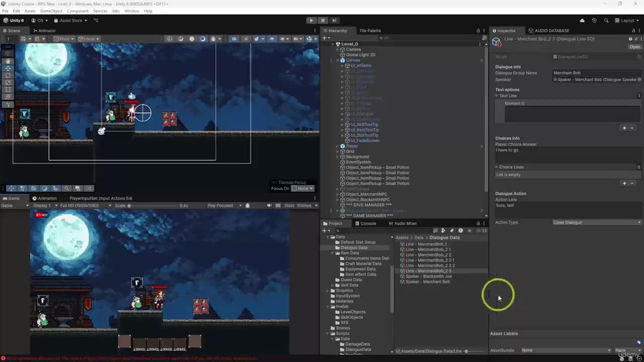
Task: Open the Component menu
Action: click(77, 11)
